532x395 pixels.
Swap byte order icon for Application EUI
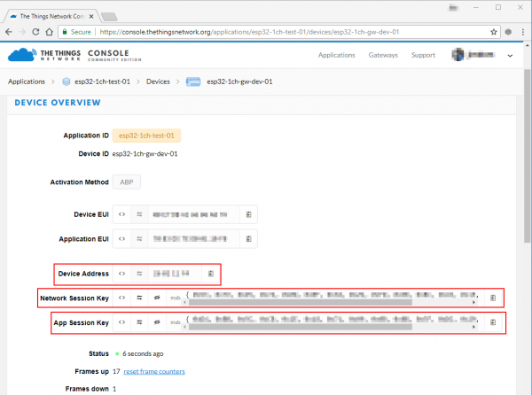[x=139, y=239]
